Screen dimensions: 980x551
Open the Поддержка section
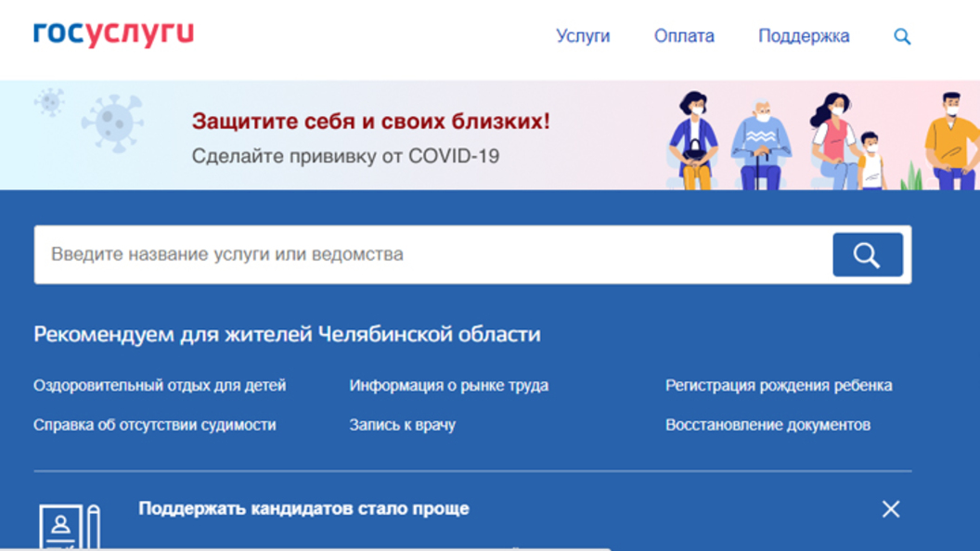[x=804, y=36]
